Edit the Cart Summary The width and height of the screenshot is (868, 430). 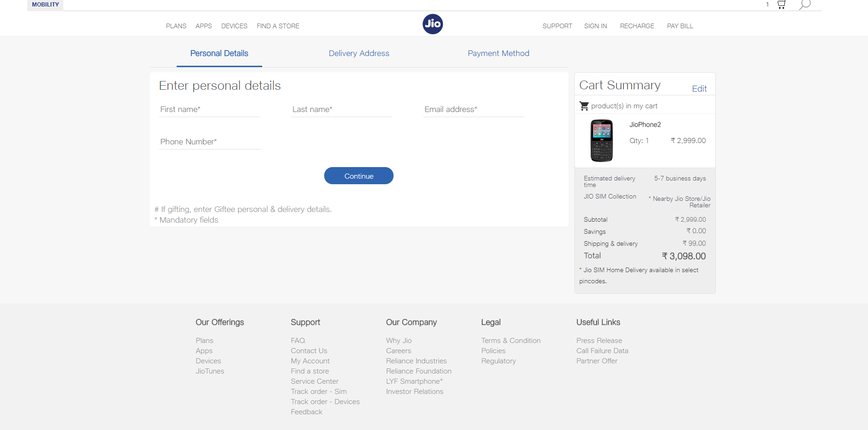699,88
